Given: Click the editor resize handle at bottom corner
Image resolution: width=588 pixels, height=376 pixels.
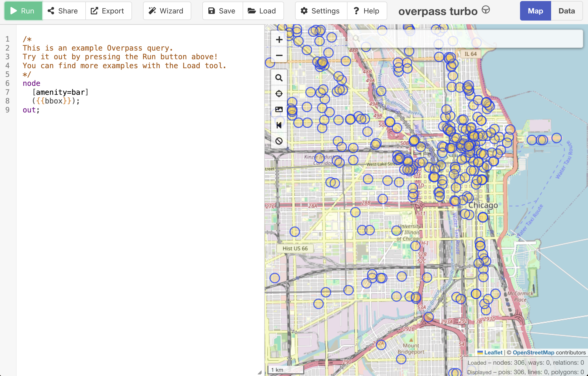Looking at the screenshot, I should click(260, 372).
